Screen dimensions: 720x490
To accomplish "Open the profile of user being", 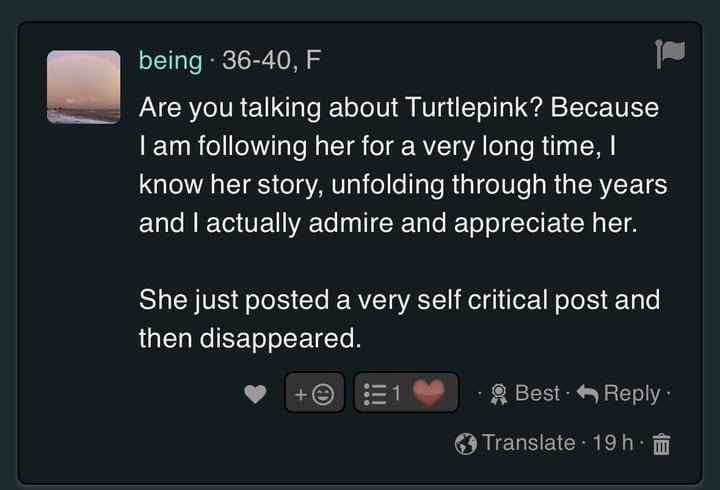I will point(170,60).
